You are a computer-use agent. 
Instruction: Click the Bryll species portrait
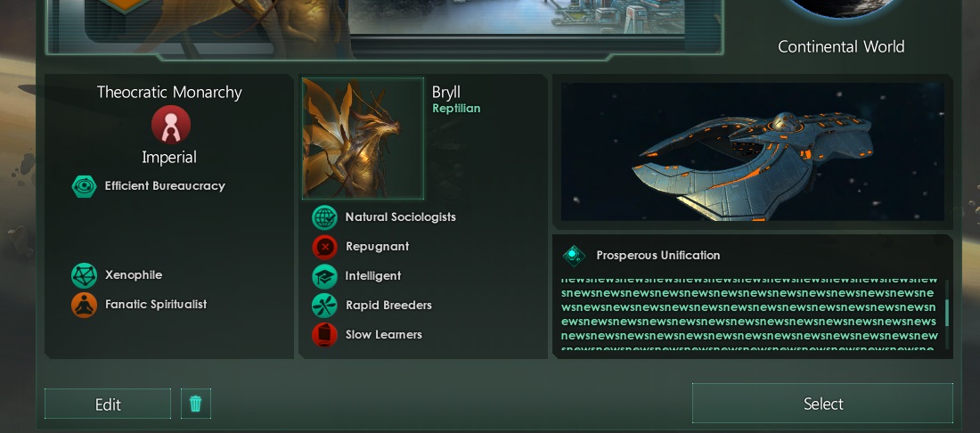coord(363,139)
